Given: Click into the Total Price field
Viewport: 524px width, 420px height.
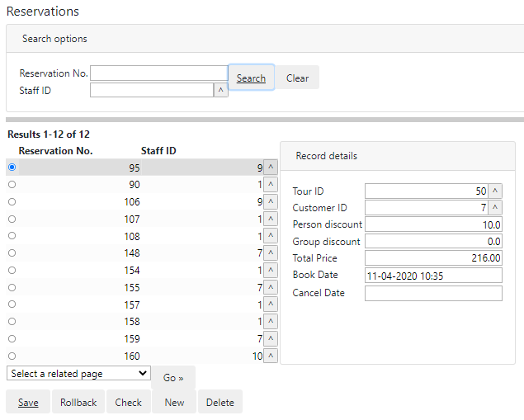Looking at the screenshot, I should 433,257.
